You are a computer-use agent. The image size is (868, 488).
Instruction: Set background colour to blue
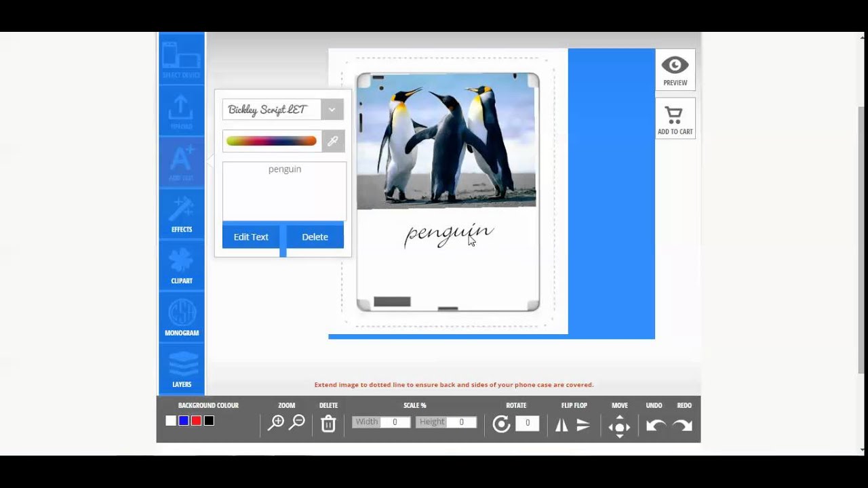[183, 421]
